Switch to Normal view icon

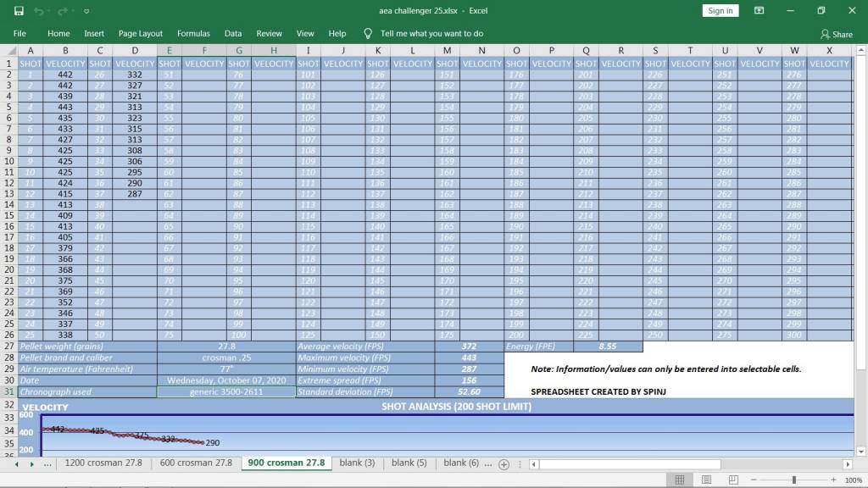click(x=680, y=480)
